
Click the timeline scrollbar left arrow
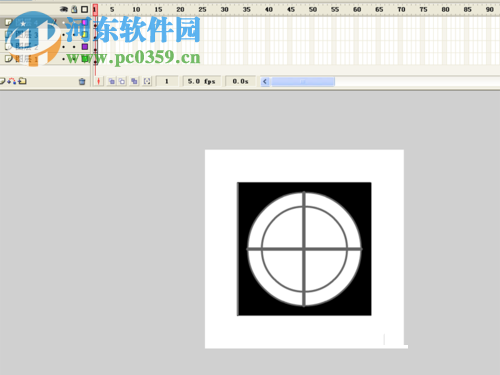point(265,81)
